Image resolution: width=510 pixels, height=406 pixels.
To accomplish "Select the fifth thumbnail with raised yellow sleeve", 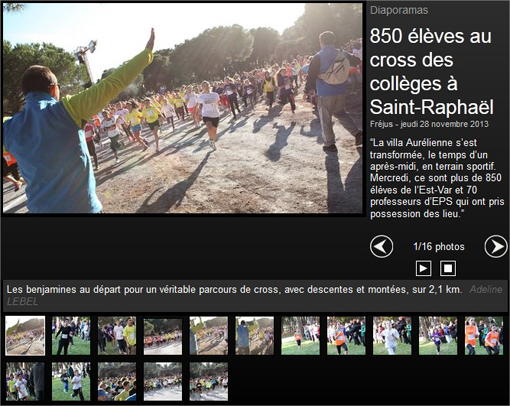I will click(209, 336).
